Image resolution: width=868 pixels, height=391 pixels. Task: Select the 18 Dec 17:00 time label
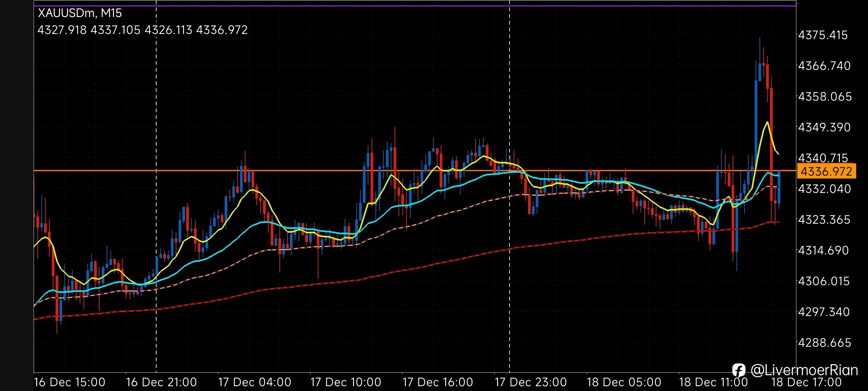(x=806, y=382)
